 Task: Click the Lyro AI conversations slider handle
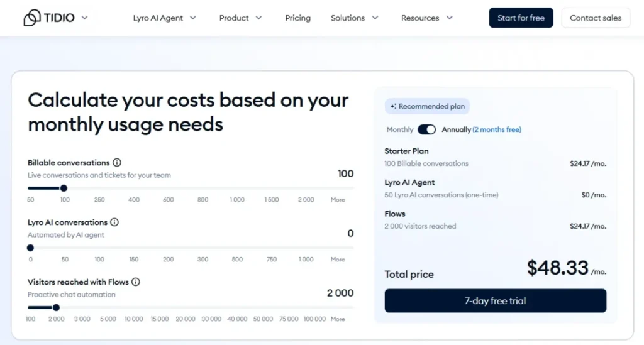coord(30,248)
